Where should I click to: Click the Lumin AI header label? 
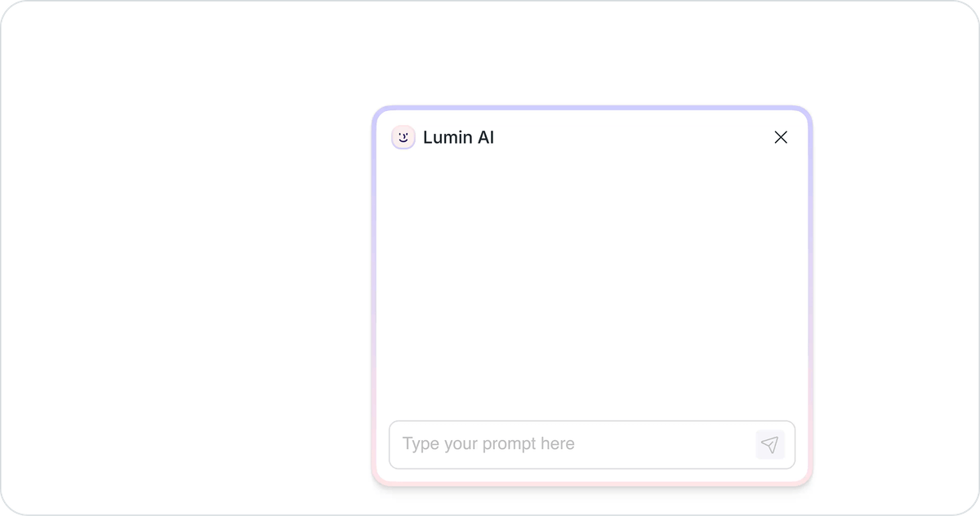tap(458, 137)
